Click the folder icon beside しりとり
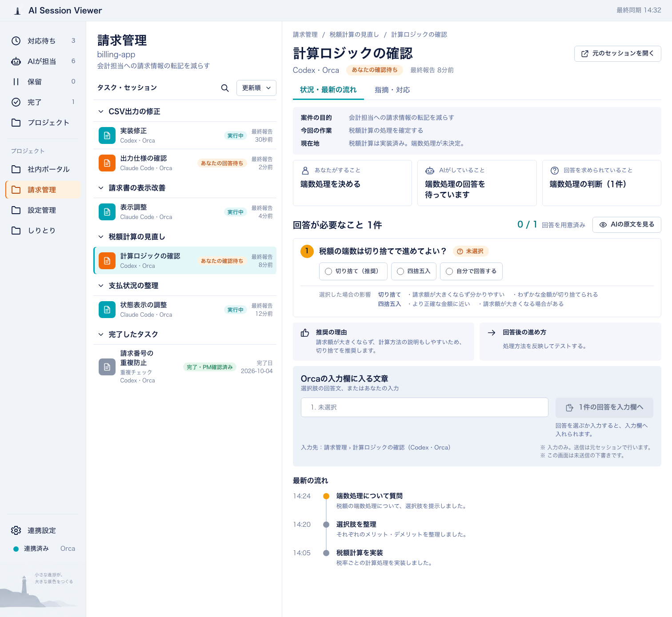This screenshot has width=672, height=617. click(x=16, y=231)
